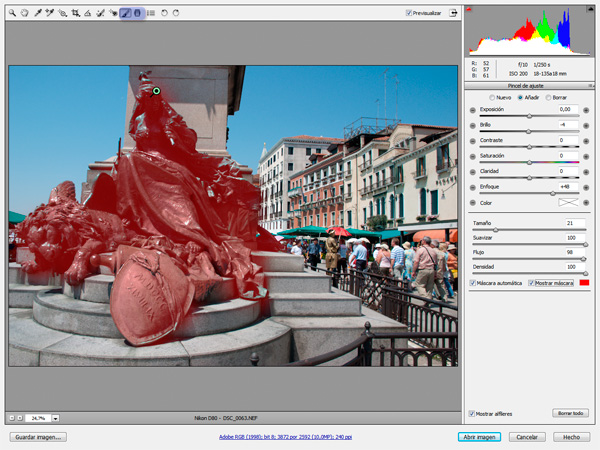Image resolution: width=600 pixels, height=450 pixels.
Task: Decrease Claridad with minus button
Action: (473, 172)
